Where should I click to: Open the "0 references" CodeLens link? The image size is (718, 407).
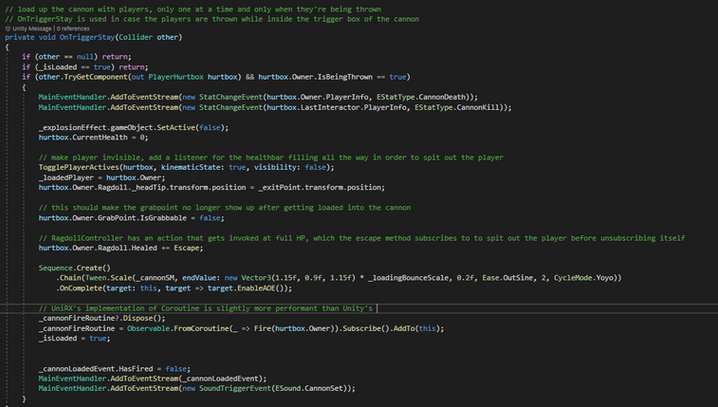pyautogui.click(x=73, y=28)
